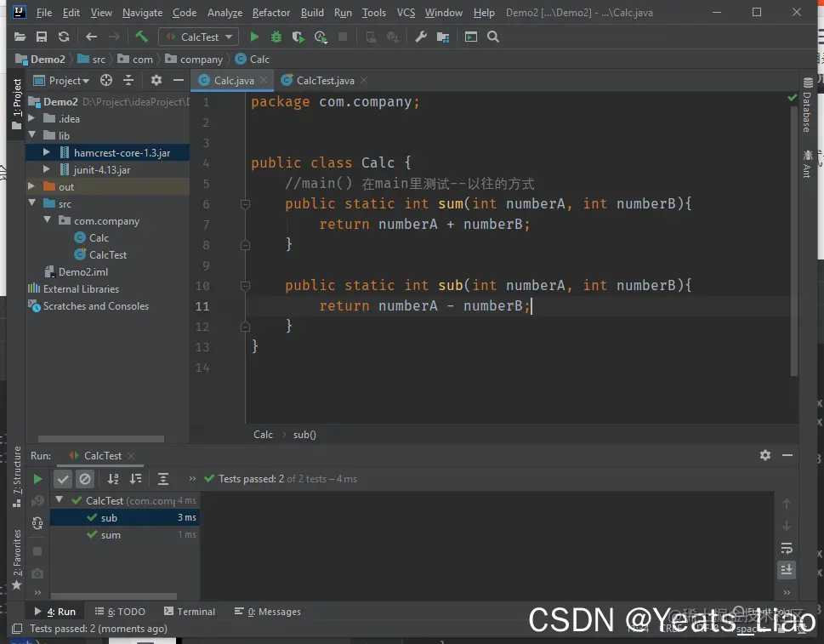This screenshot has width=824, height=644.
Task: Run CalcTest with the green play button
Action: (x=254, y=37)
